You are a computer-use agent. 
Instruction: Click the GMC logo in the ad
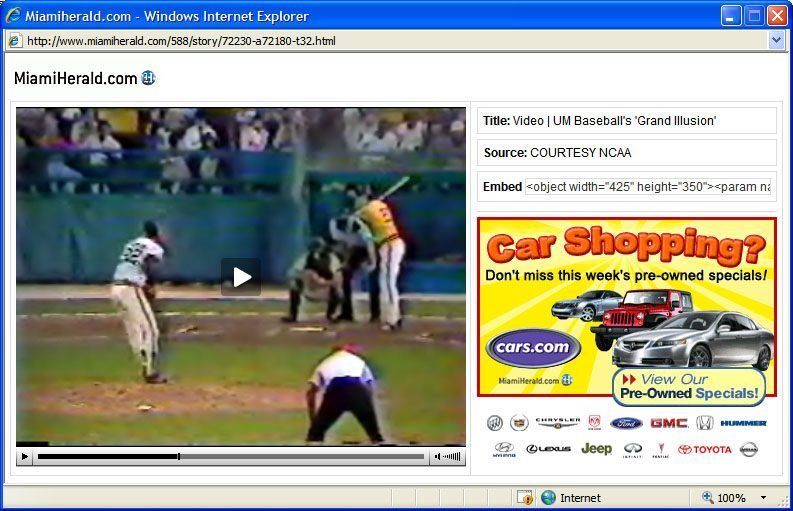(668, 423)
